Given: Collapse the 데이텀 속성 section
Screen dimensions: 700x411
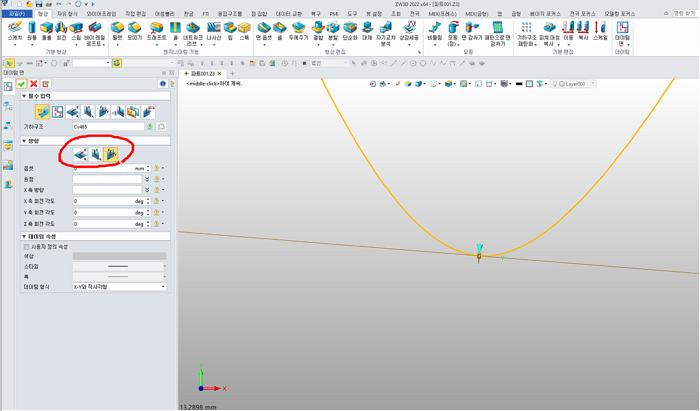Looking at the screenshot, I should (x=24, y=237).
